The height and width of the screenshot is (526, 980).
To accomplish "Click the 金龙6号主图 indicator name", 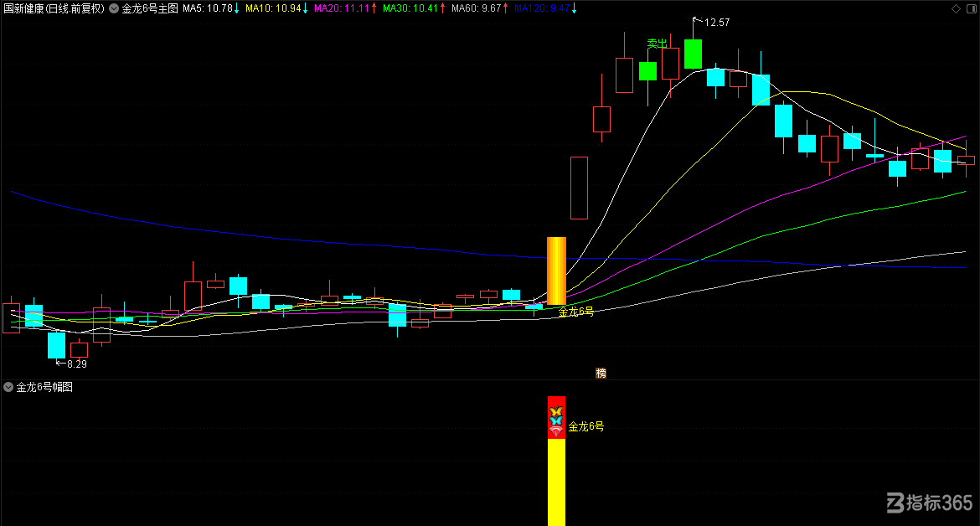I will [150, 8].
